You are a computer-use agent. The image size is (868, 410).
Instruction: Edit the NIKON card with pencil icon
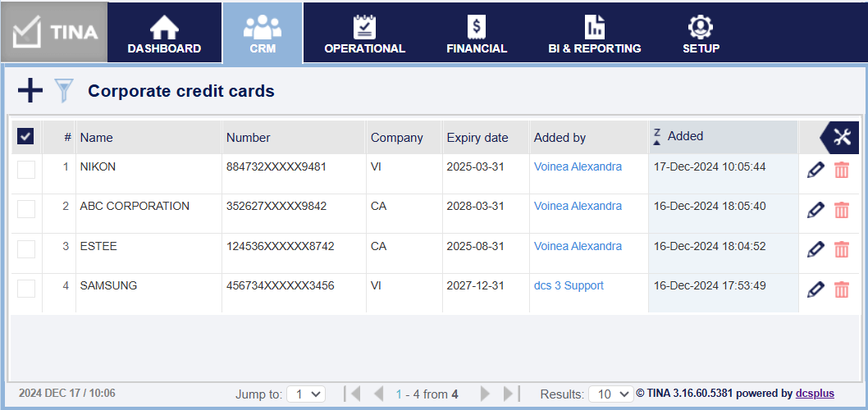pyautogui.click(x=815, y=170)
